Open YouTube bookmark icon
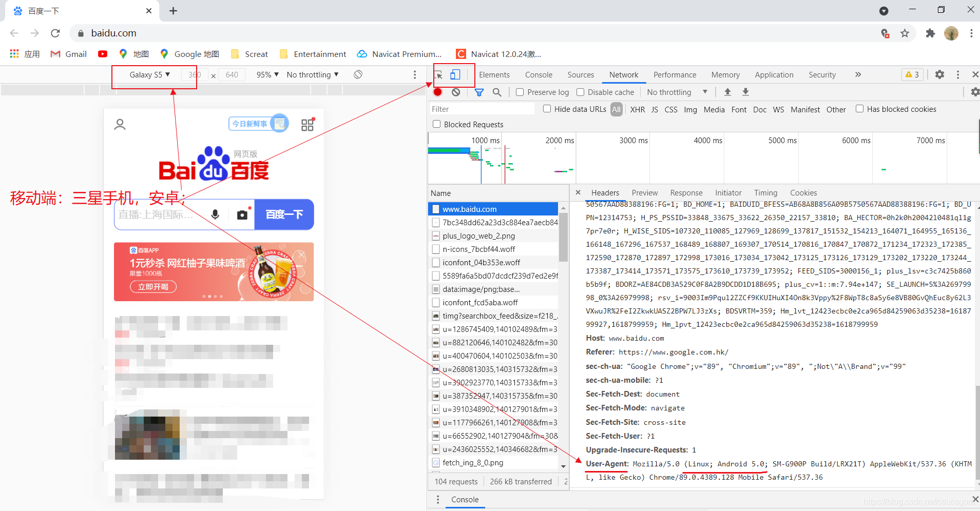The width and height of the screenshot is (980, 511). pos(103,54)
